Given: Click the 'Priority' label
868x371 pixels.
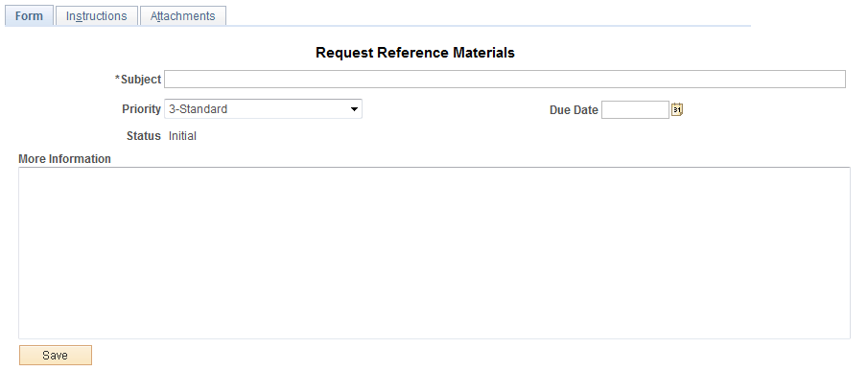Looking at the screenshot, I should point(141,109).
